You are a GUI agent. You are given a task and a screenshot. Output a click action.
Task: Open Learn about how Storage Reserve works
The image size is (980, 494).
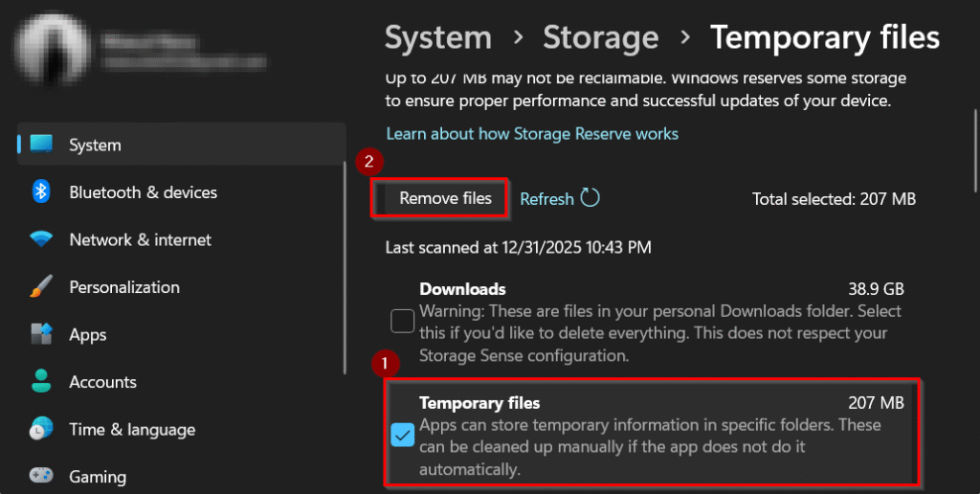(x=532, y=134)
